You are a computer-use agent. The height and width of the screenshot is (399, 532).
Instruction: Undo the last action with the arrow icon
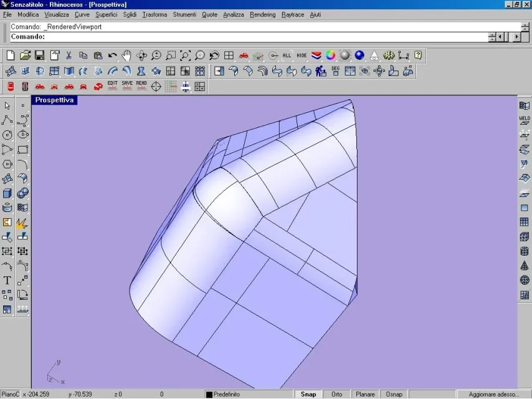[112, 55]
